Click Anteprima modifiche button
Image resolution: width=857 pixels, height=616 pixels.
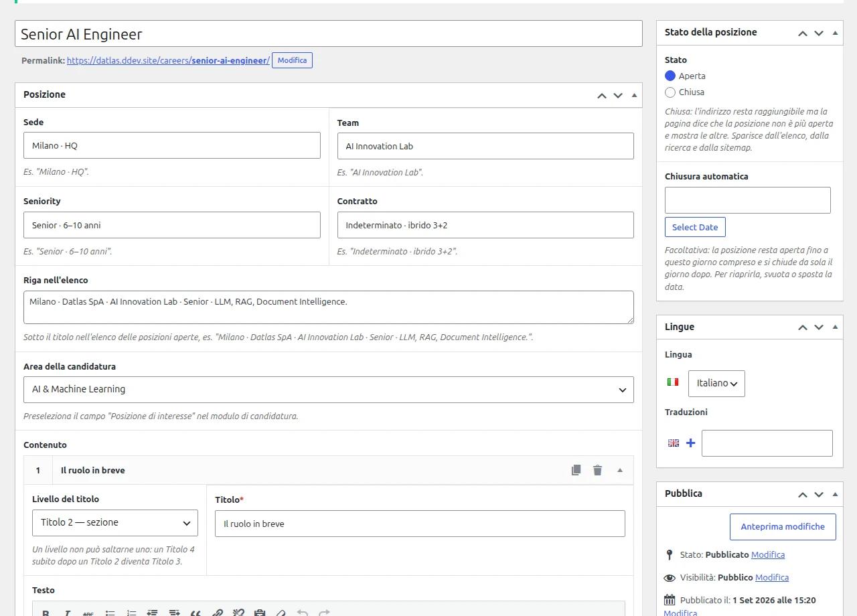(x=783, y=527)
